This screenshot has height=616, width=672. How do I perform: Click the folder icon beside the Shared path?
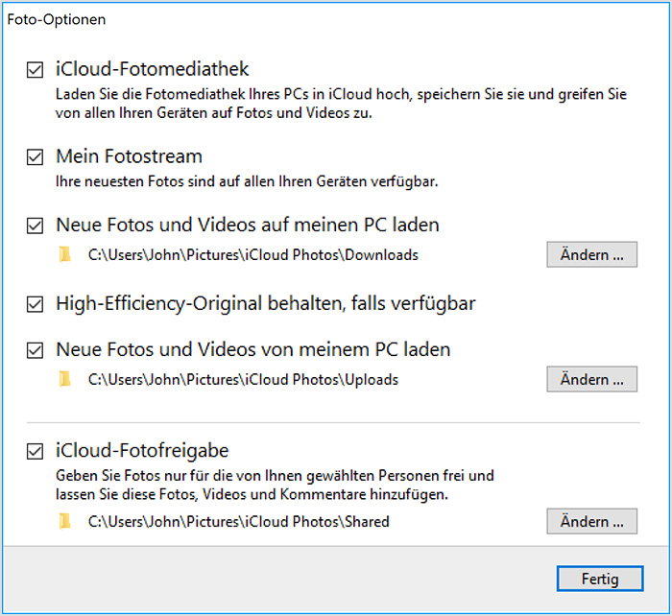click(x=65, y=522)
